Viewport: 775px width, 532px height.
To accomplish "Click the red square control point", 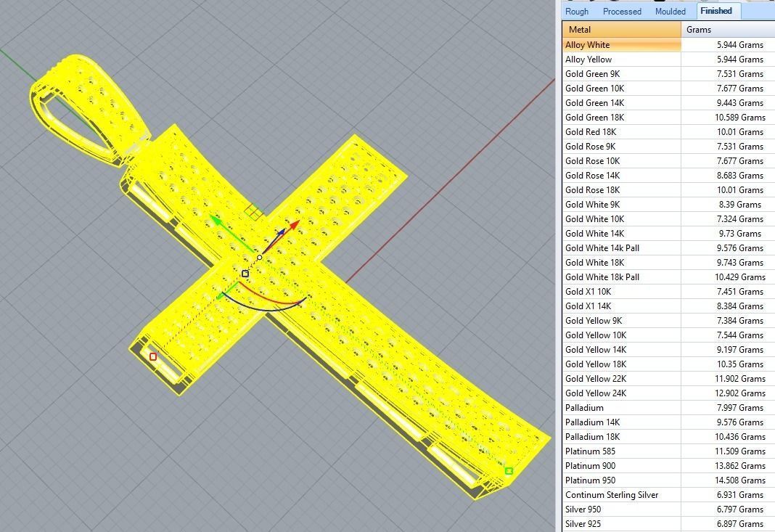I will tap(152, 356).
